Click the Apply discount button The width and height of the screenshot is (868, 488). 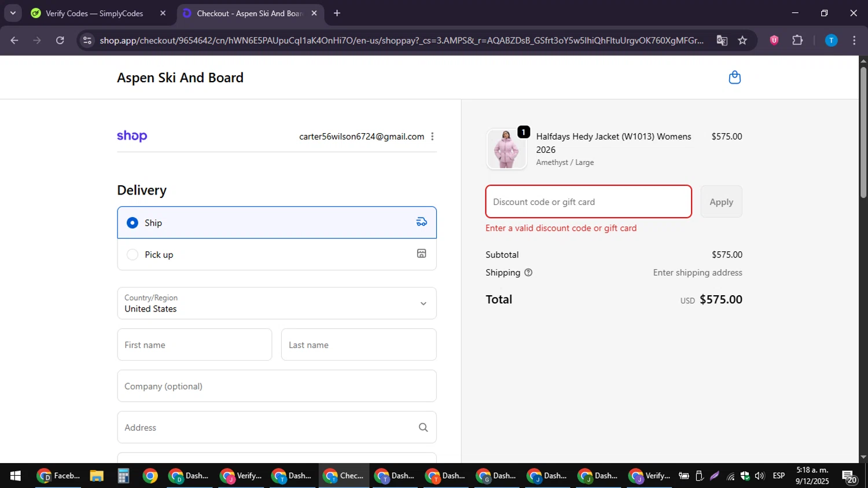(x=721, y=201)
